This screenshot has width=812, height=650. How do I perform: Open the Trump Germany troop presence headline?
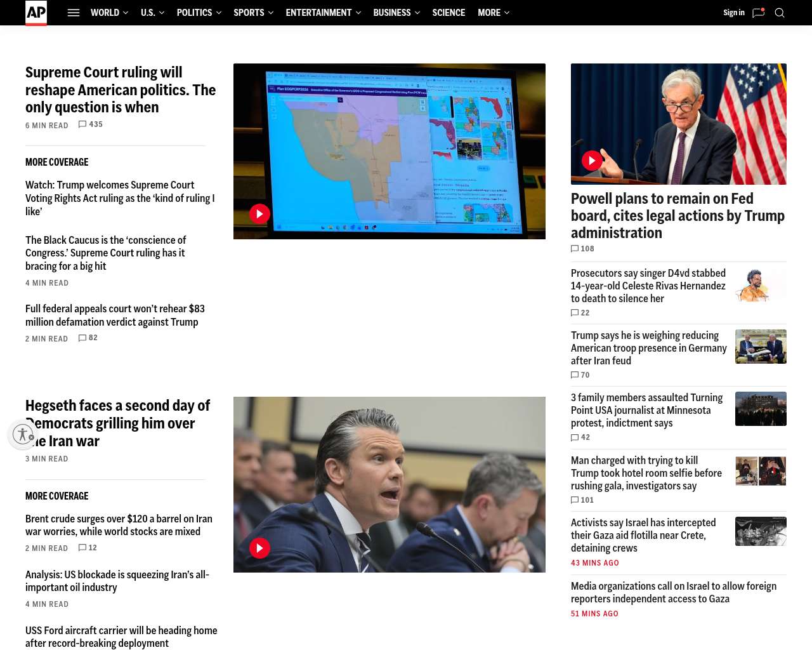(x=648, y=348)
